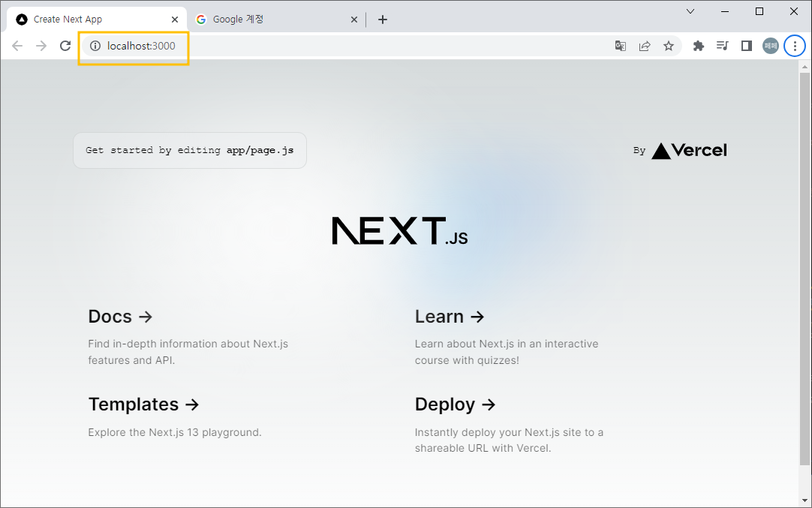Viewport: 812px width, 508px height.
Task: Close the Create Next App tab
Action: click(175, 20)
